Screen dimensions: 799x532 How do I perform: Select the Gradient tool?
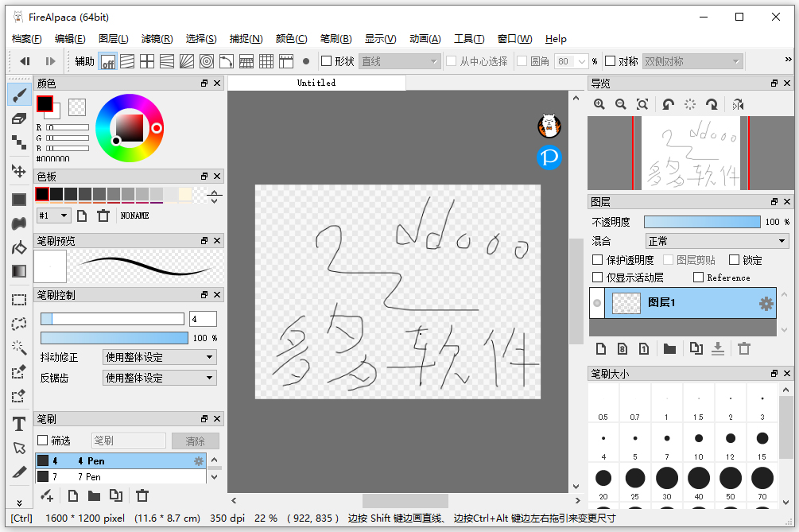(18, 270)
